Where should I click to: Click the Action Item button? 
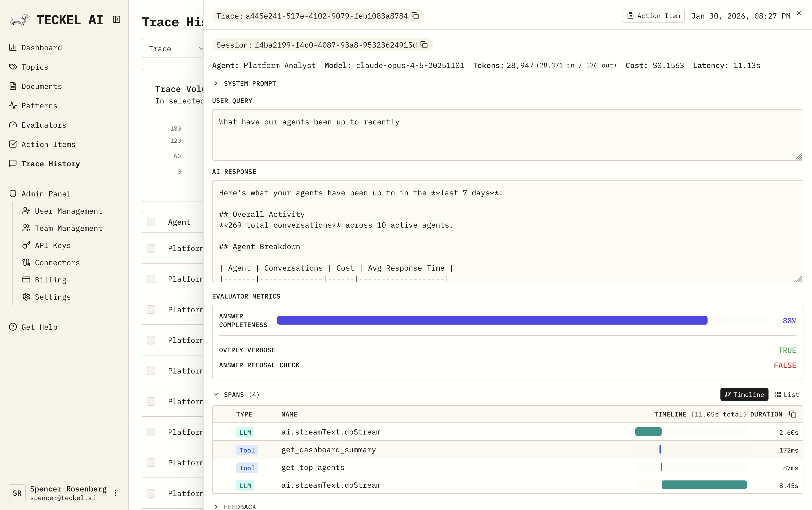(x=653, y=16)
